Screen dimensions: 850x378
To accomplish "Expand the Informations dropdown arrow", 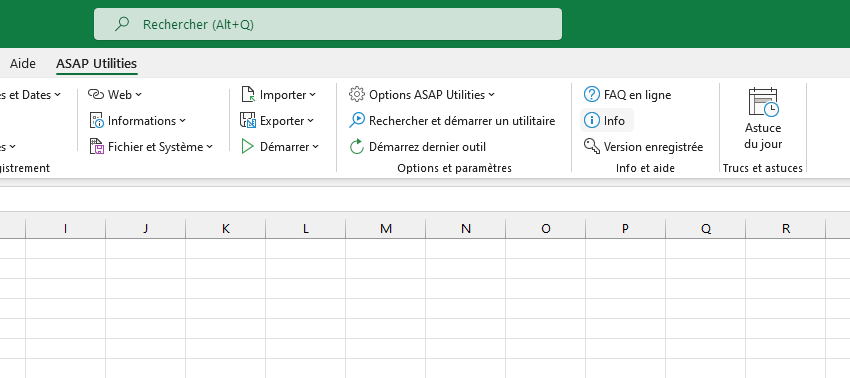I will click(x=182, y=121).
